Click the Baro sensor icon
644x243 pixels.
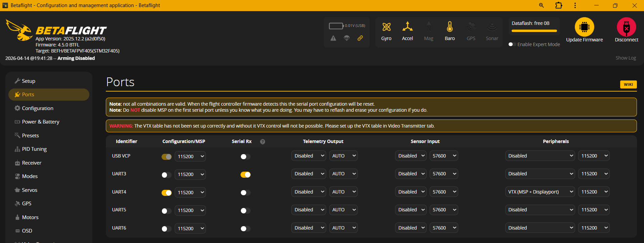(449, 27)
